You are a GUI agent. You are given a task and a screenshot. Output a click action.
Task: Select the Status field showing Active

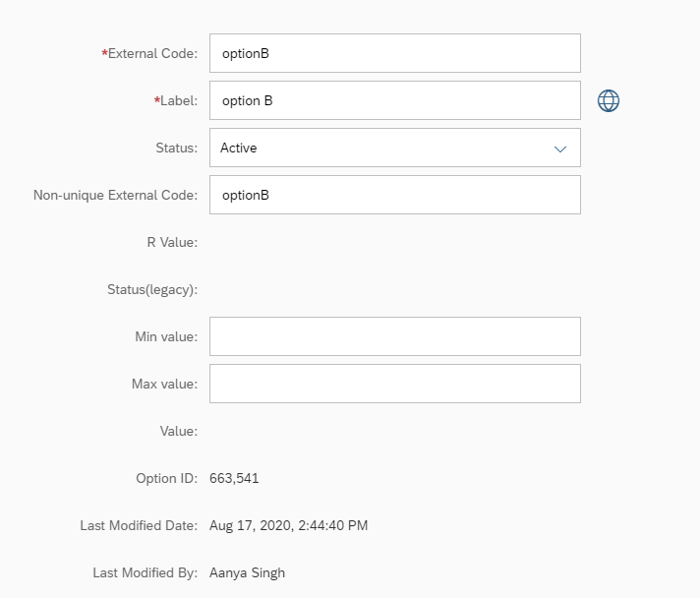pyautogui.click(x=395, y=148)
